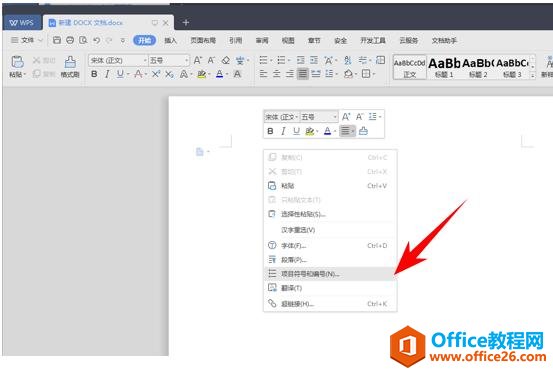The image size is (553, 374).
Task: Click the distributed alignment icon
Action: (316, 74)
